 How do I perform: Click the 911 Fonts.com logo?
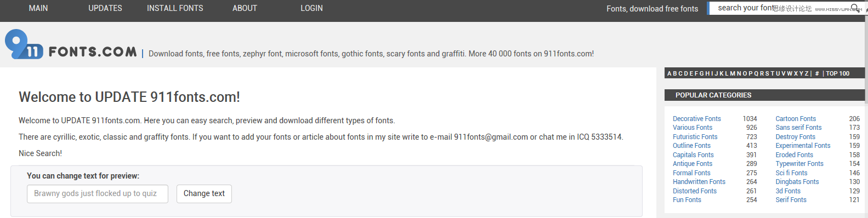[71, 45]
